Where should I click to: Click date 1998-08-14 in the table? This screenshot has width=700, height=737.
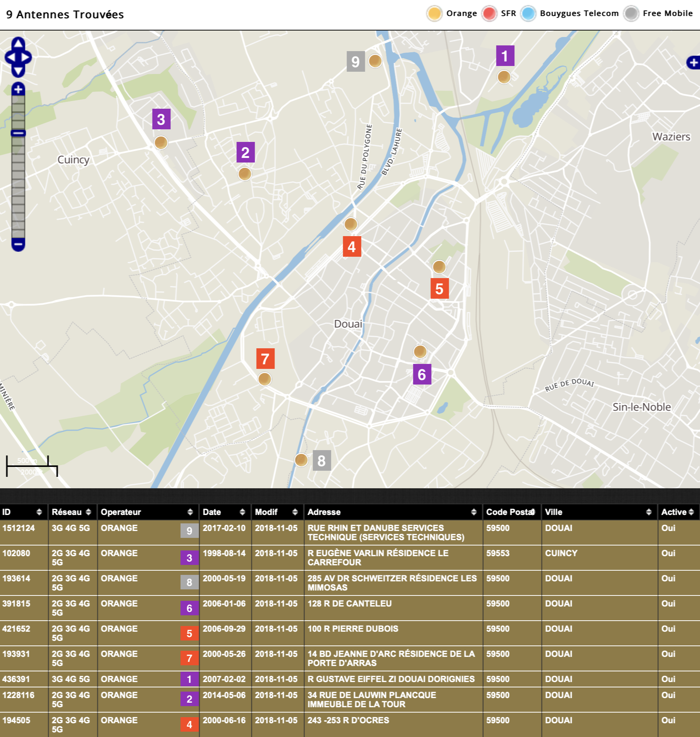point(224,553)
